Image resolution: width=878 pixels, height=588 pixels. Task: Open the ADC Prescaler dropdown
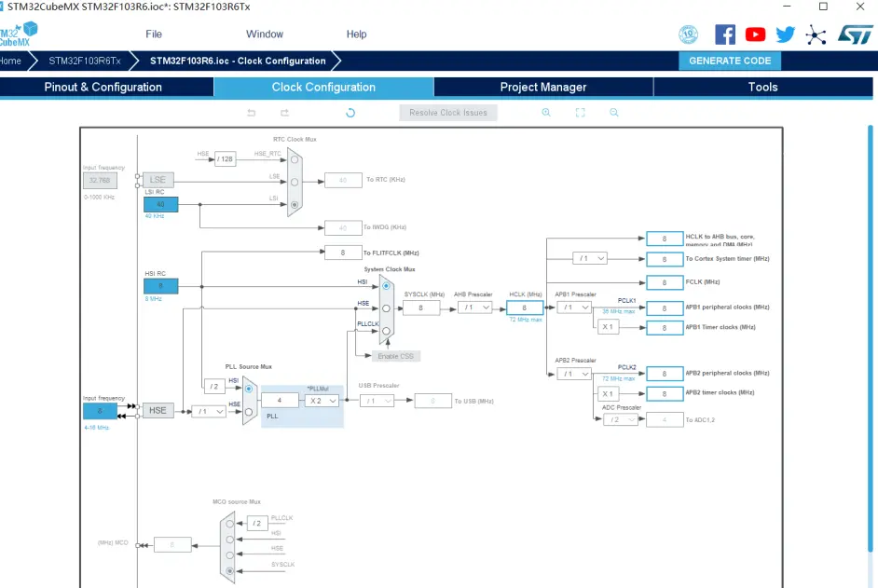click(x=621, y=419)
